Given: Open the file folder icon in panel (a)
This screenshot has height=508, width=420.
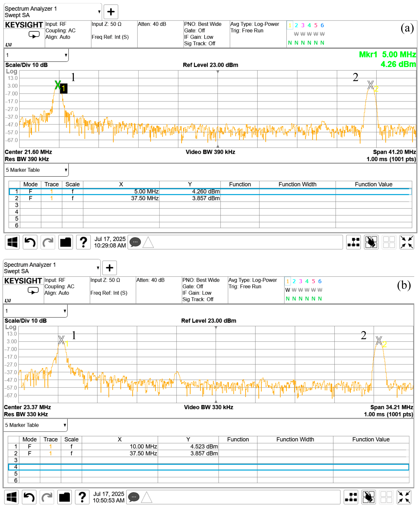Looking at the screenshot, I should pos(65,242).
